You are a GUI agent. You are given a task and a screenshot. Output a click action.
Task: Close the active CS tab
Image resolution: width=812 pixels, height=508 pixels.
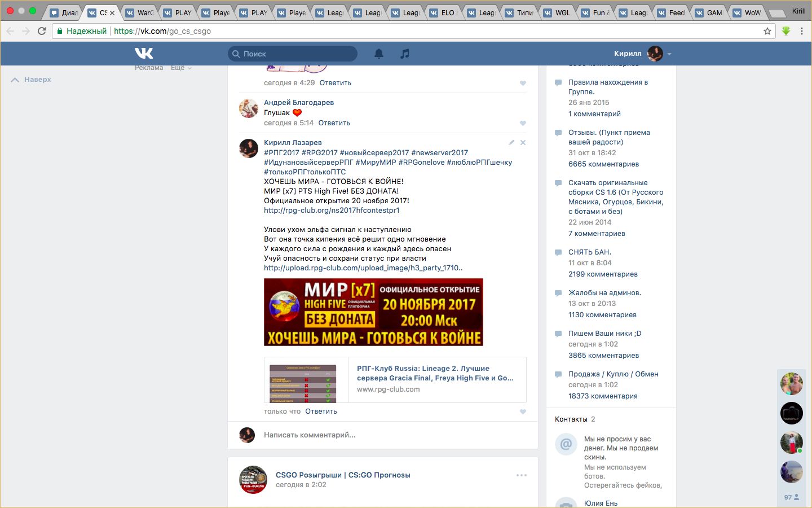point(112,12)
